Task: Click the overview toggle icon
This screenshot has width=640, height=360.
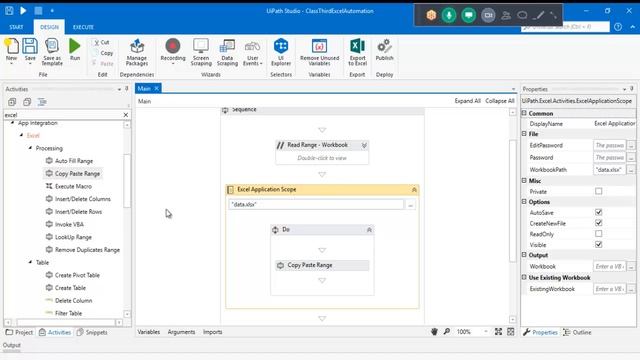Action: [x=511, y=332]
